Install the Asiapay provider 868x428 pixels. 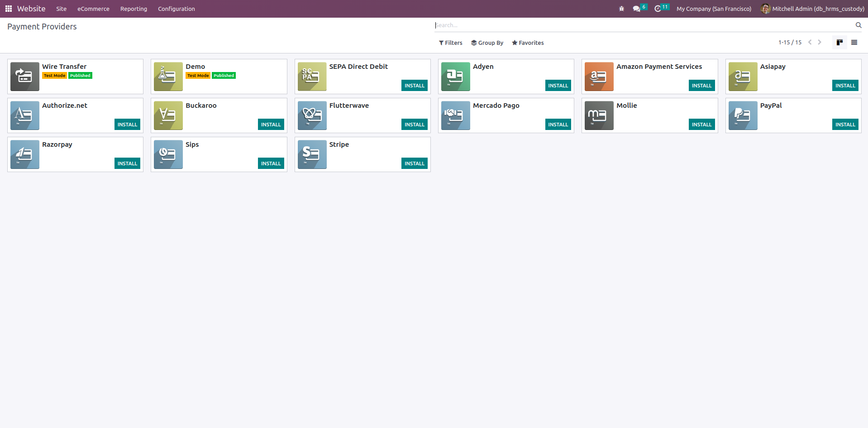coord(845,86)
